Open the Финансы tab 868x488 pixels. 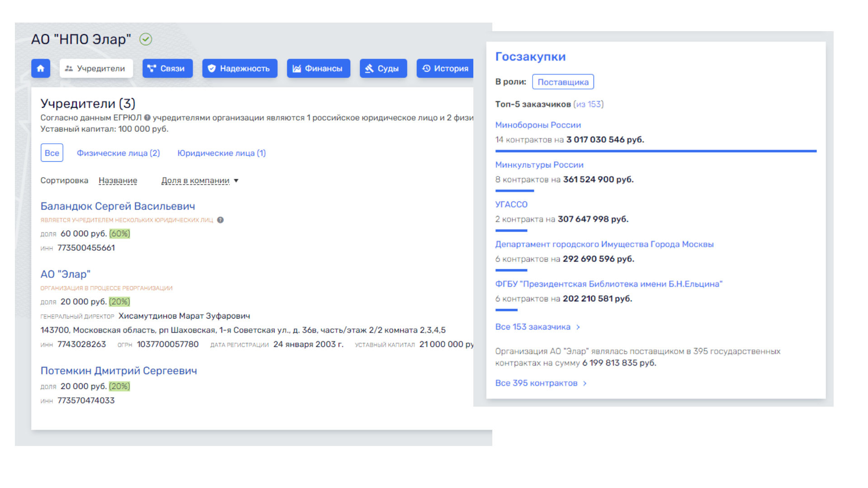318,69
